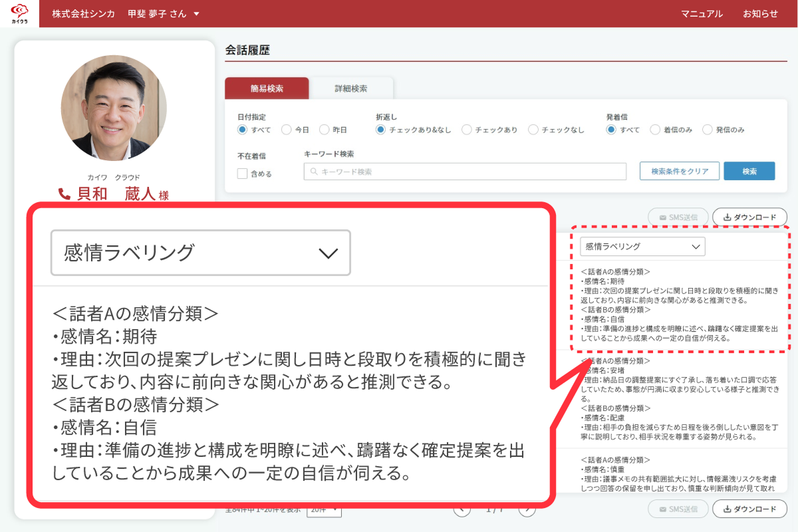Select the チェックあり callback radio button

tap(466, 130)
